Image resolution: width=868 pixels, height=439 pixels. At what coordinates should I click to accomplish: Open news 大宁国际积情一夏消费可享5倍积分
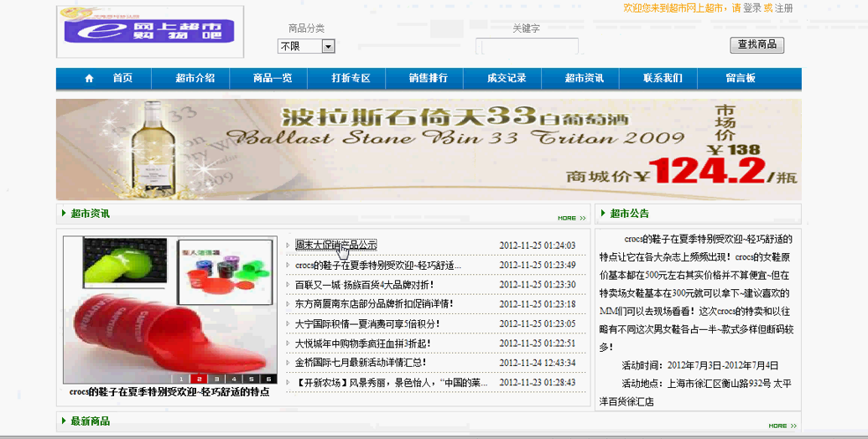pos(367,323)
